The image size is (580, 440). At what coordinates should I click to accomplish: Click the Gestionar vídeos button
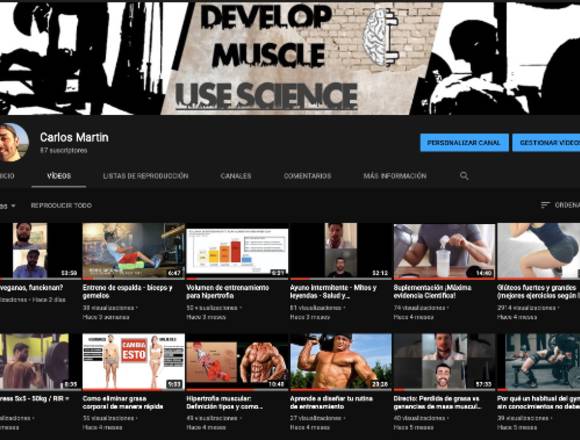click(x=546, y=143)
